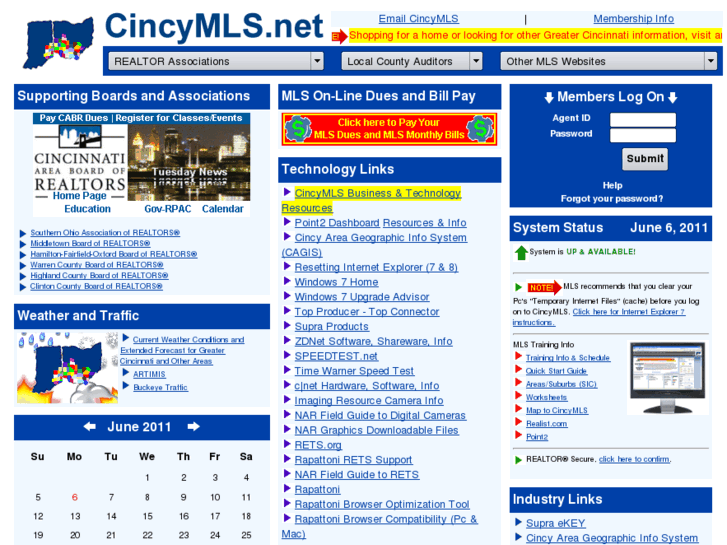Click the green system up arrow icon
Image resolution: width=727 pixels, height=545 pixels.
[521, 252]
